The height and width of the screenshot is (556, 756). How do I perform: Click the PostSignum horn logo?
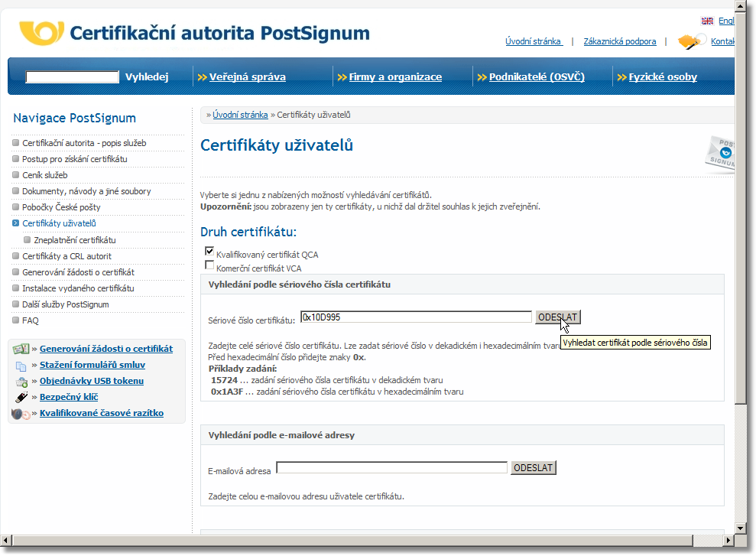41,33
